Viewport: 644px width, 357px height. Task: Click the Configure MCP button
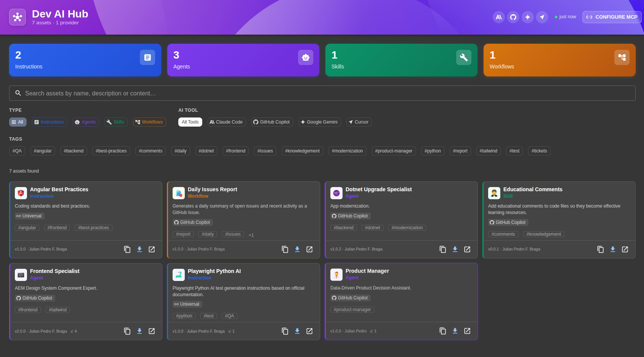pyautogui.click(x=612, y=17)
